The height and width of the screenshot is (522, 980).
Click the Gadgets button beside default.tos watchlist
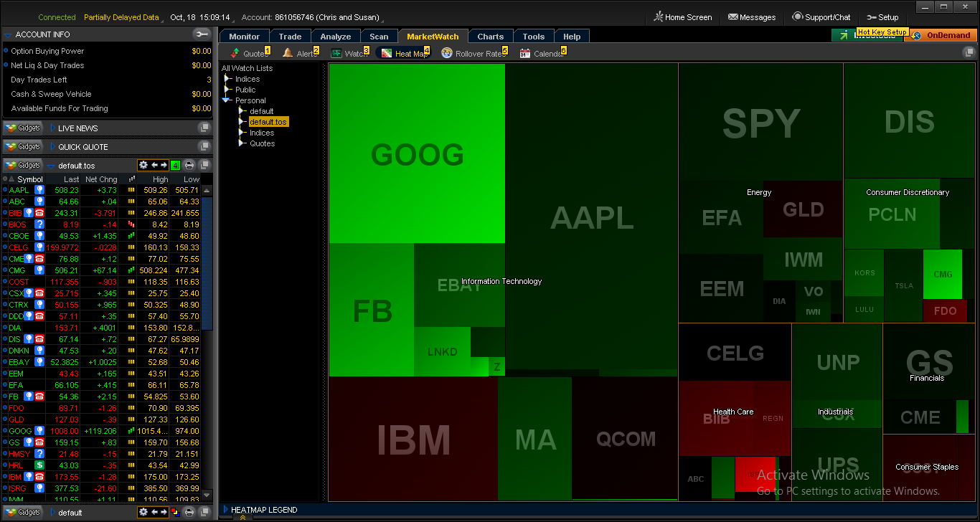[22, 165]
